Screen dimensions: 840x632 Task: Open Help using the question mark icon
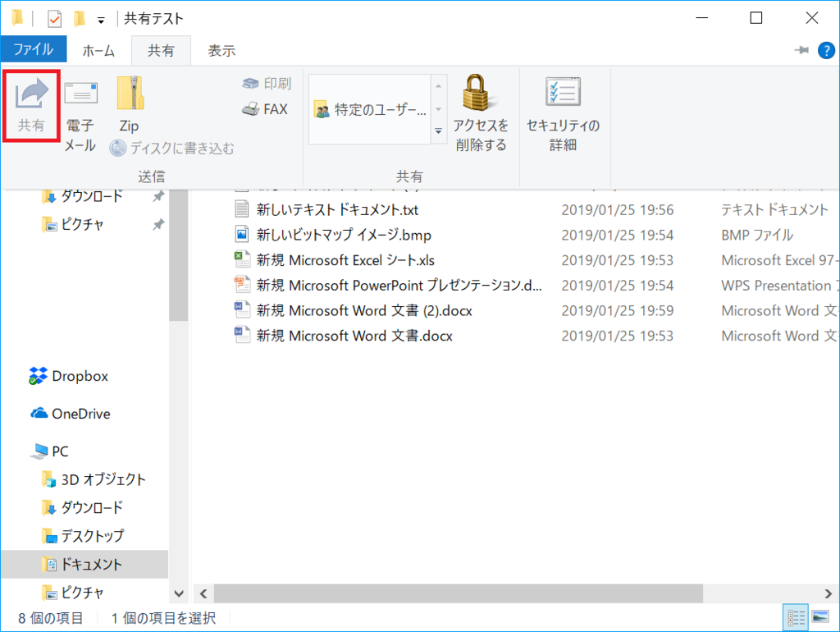point(825,49)
